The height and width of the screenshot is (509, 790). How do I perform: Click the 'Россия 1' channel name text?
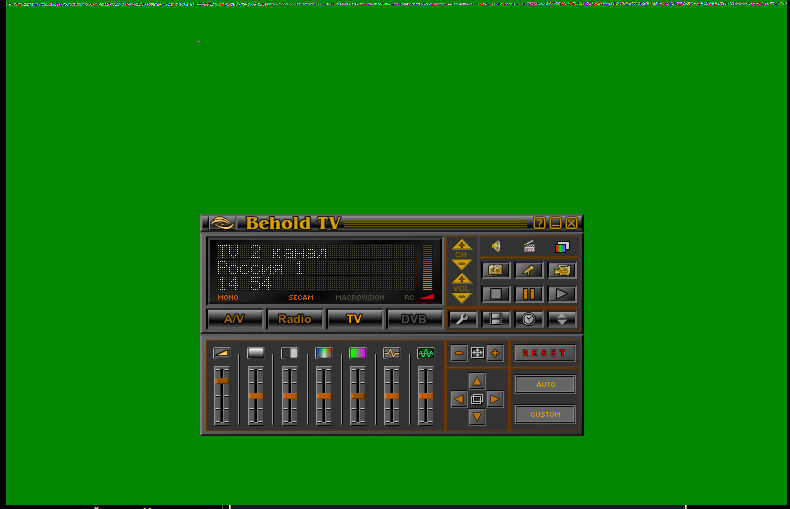click(260, 268)
